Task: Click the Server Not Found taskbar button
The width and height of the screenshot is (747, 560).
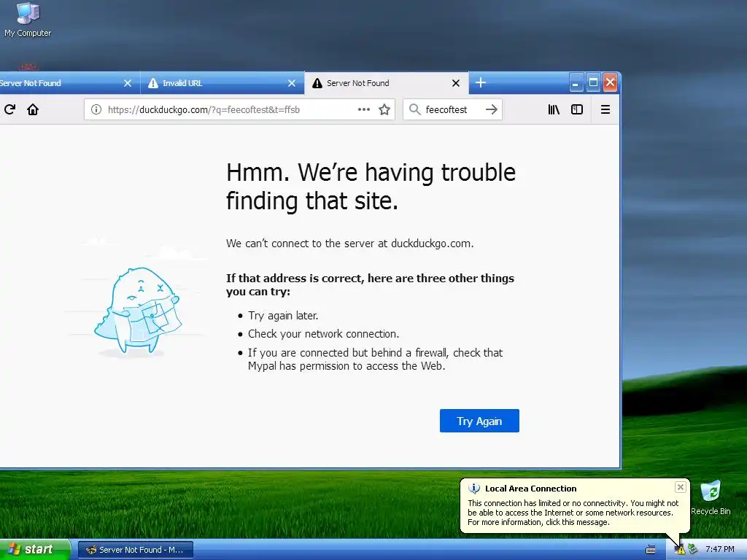Action: [x=136, y=550]
